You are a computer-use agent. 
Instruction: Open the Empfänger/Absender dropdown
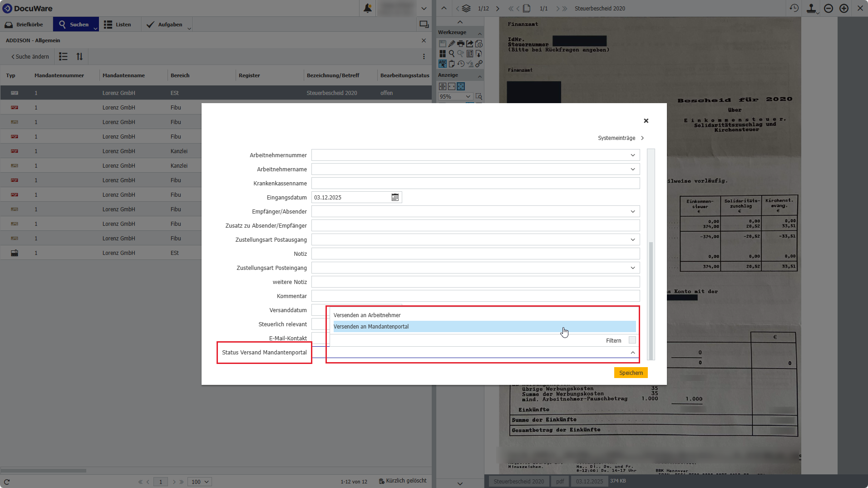(x=633, y=212)
